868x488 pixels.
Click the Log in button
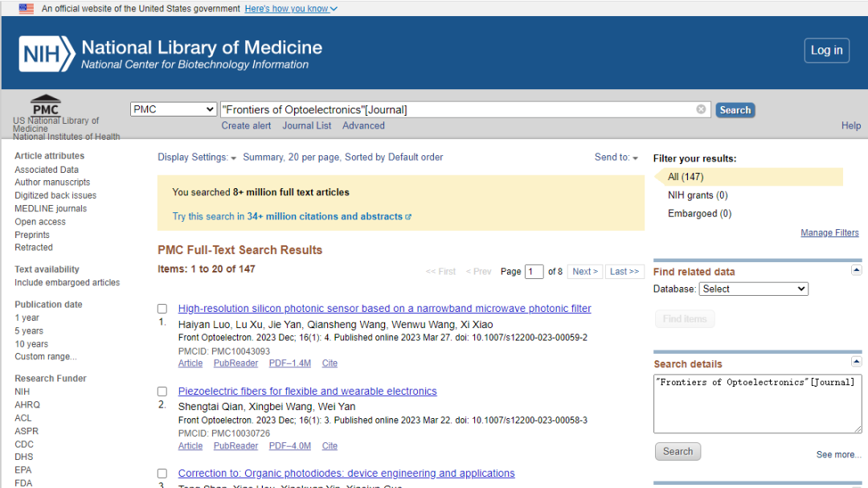point(826,51)
